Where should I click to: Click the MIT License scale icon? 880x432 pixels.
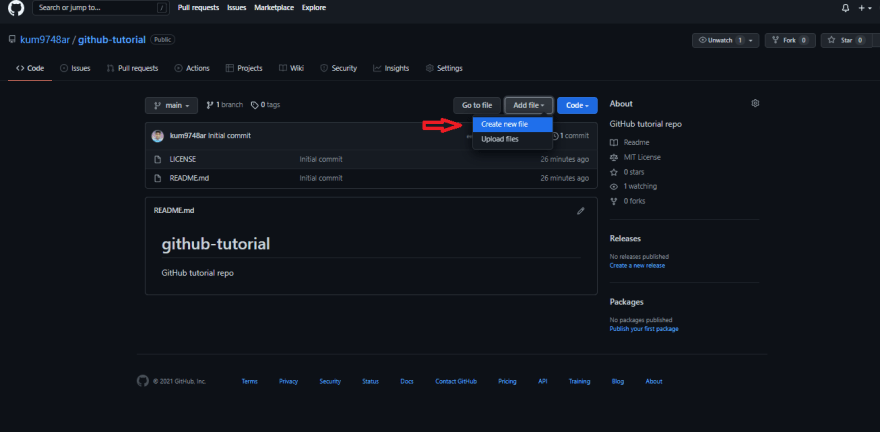coord(614,157)
